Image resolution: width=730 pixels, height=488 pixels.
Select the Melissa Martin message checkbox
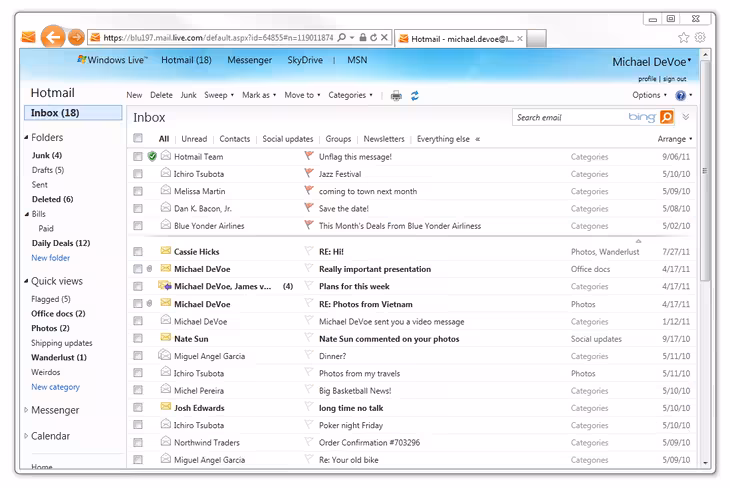pyautogui.click(x=137, y=191)
